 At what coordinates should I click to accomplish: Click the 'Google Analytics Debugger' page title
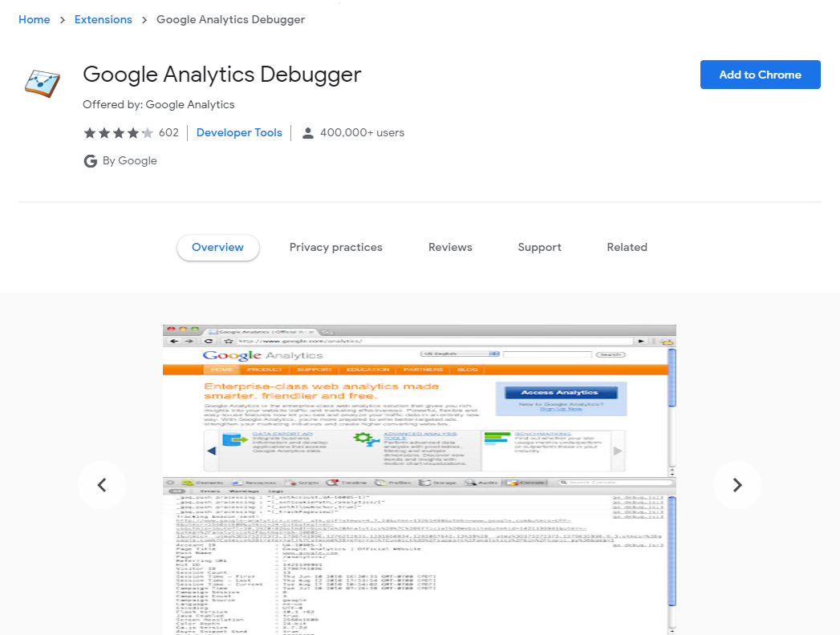222,75
